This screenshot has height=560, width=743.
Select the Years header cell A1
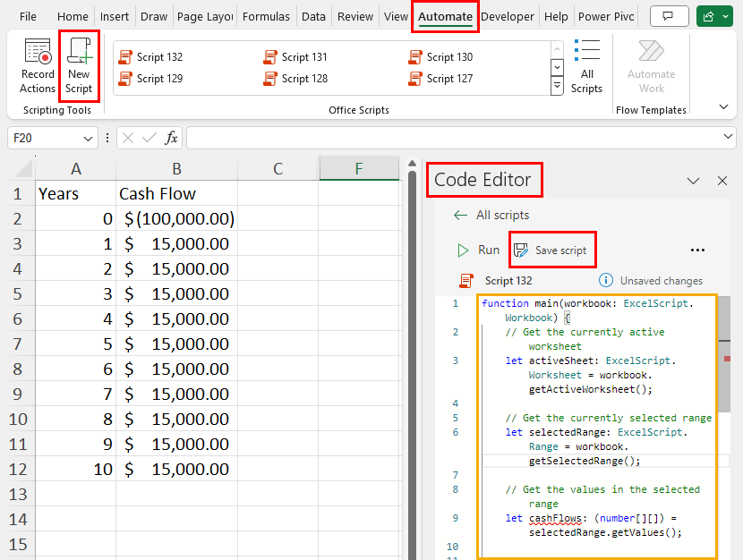pos(76,193)
